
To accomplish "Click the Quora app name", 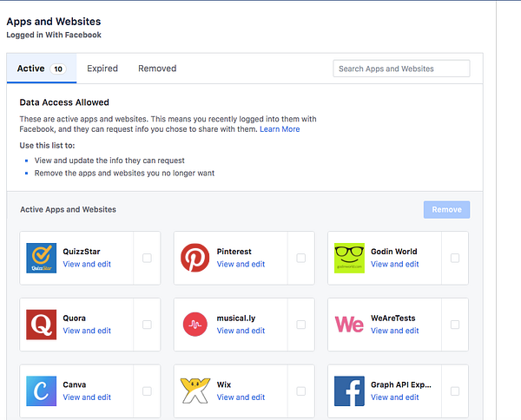I will coord(74,318).
